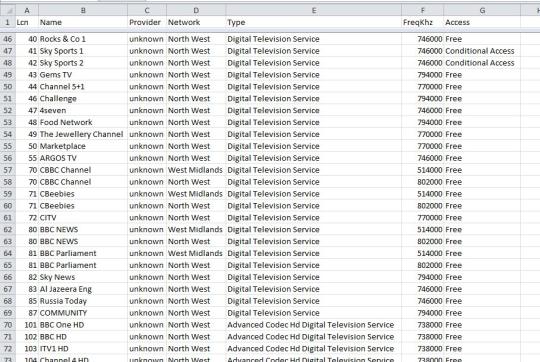This screenshot has height=362, width=540.
Task: Select column E header
Action: [314, 10]
